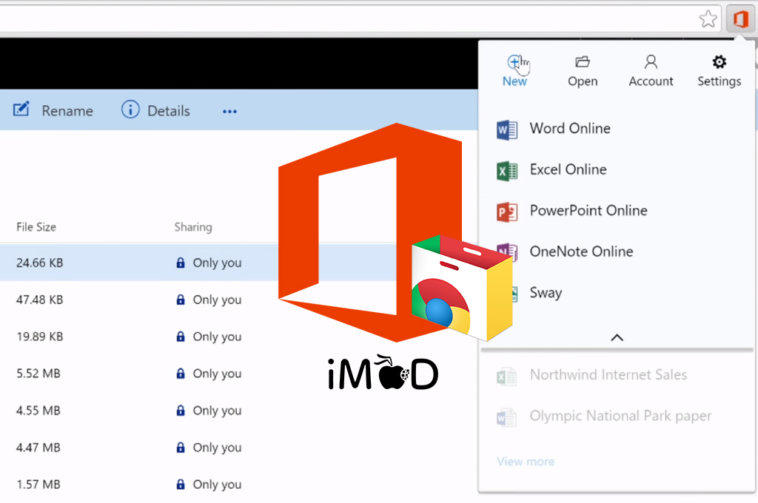Sort by the File Size column header
This screenshot has width=758, height=503.
click(36, 227)
